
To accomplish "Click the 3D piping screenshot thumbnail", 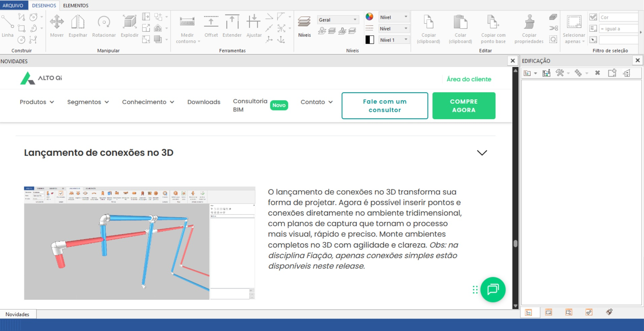I will 140,243.
